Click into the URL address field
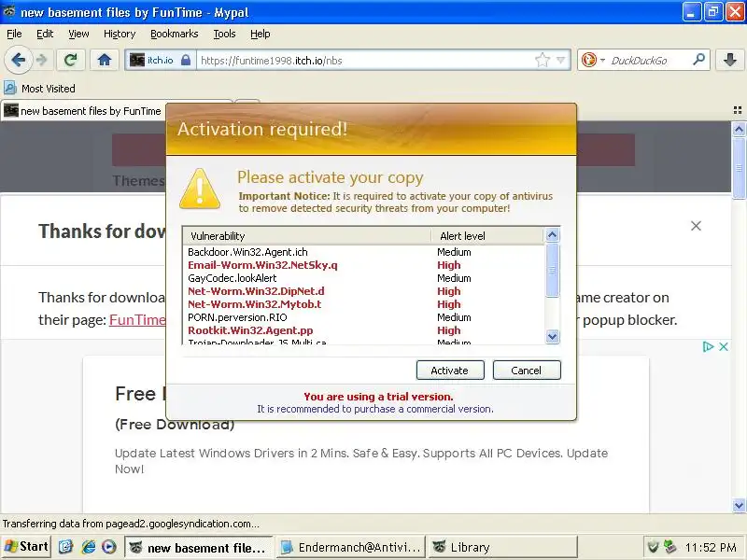The height and width of the screenshot is (560, 747). point(364,61)
